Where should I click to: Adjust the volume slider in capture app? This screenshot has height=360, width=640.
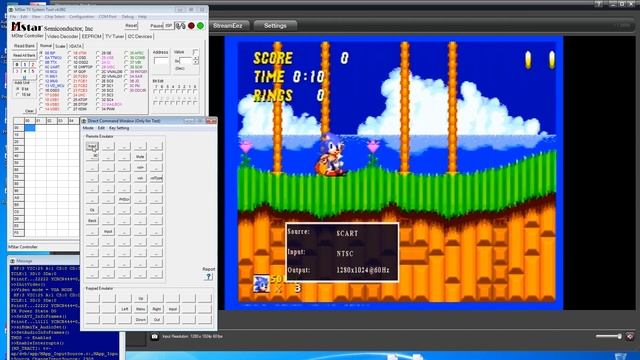[x=609, y=336]
